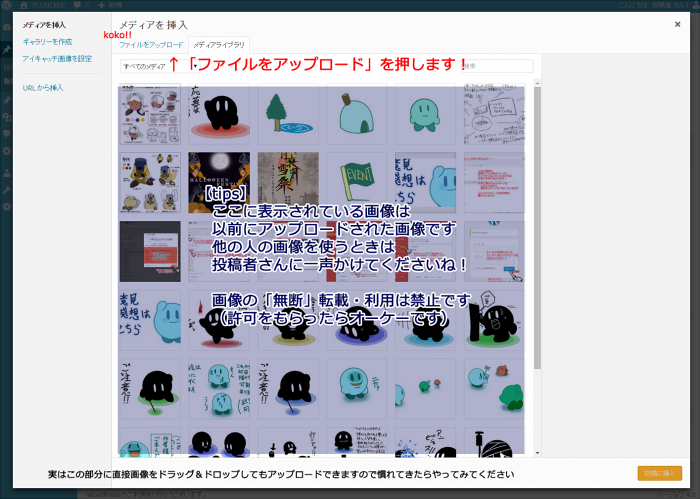The width and height of the screenshot is (700, 499).
Task: Click the media search input field
Action: (495, 66)
